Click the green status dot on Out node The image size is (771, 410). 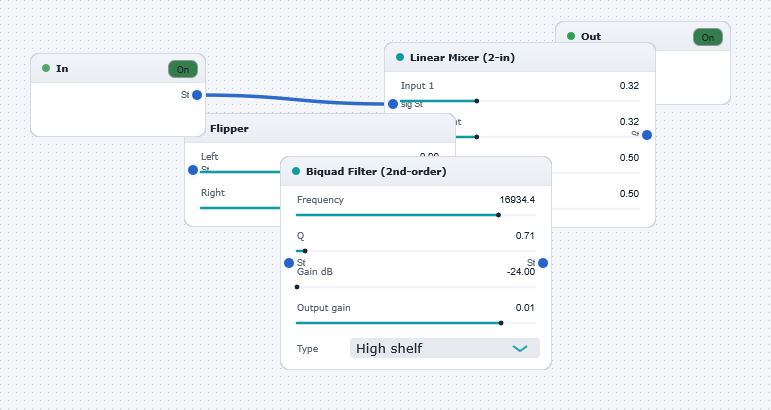coord(571,36)
